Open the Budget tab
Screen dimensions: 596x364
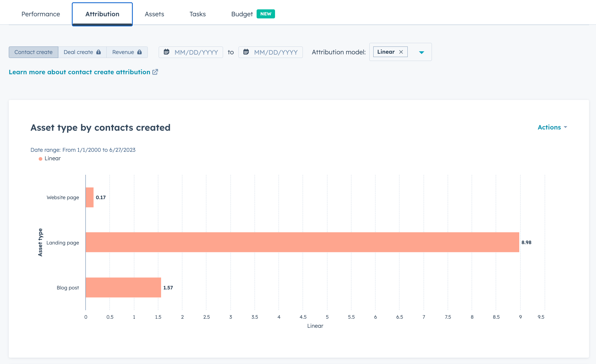(242, 14)
